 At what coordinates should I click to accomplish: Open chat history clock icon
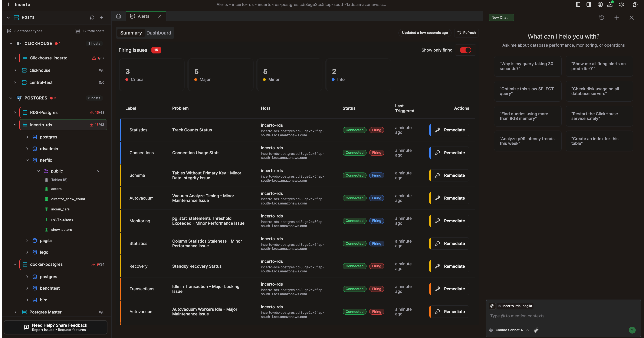[x=602, y=17]
